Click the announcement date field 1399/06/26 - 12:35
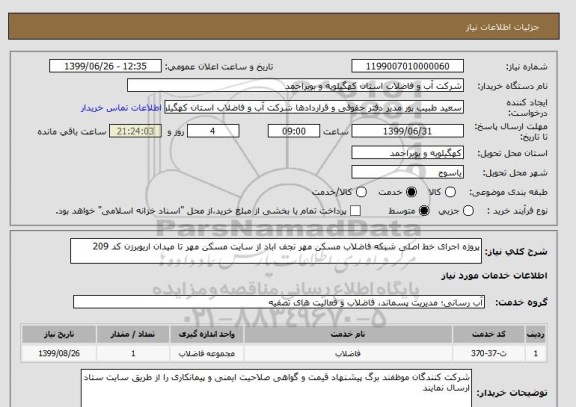Screen dimensions: 576x407 click(x=105, y=66)
